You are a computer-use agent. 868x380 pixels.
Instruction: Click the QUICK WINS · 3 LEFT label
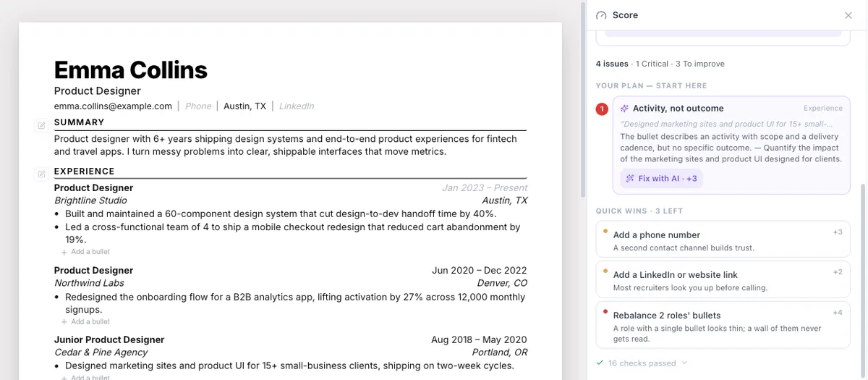coord(639,211)
